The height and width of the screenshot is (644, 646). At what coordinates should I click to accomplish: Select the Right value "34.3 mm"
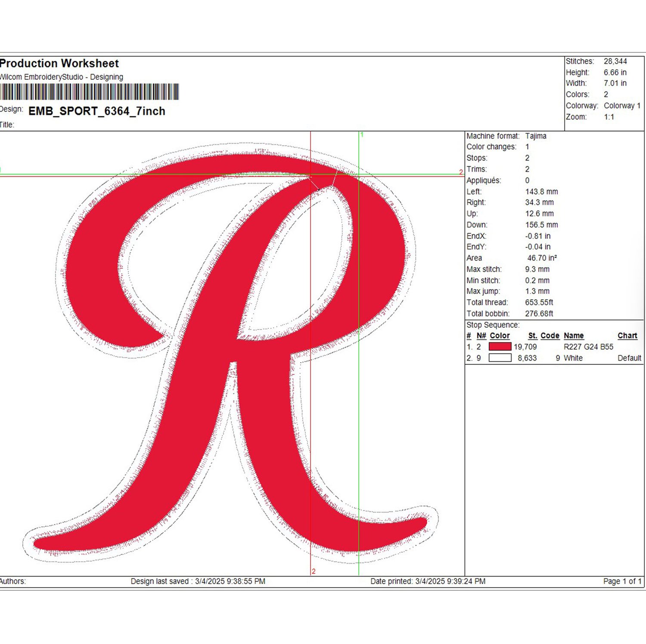click(539, 202)
